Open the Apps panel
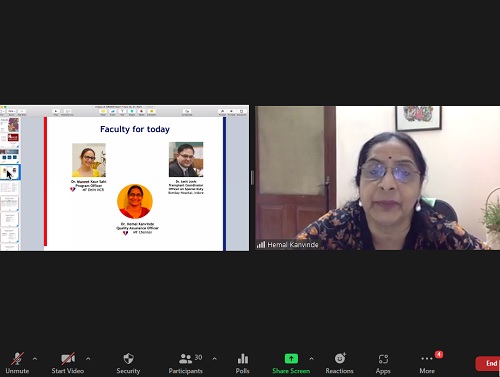 [x=383, y=363]
